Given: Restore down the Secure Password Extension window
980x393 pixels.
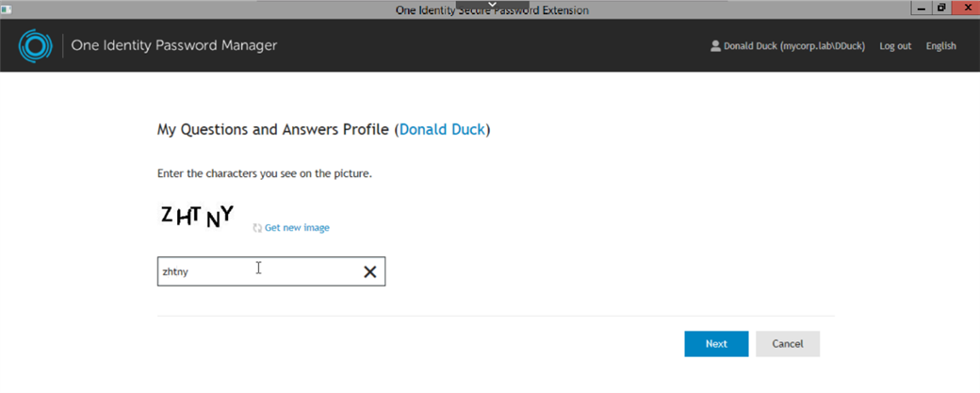Looking at the screenshot, I should 940,8.
